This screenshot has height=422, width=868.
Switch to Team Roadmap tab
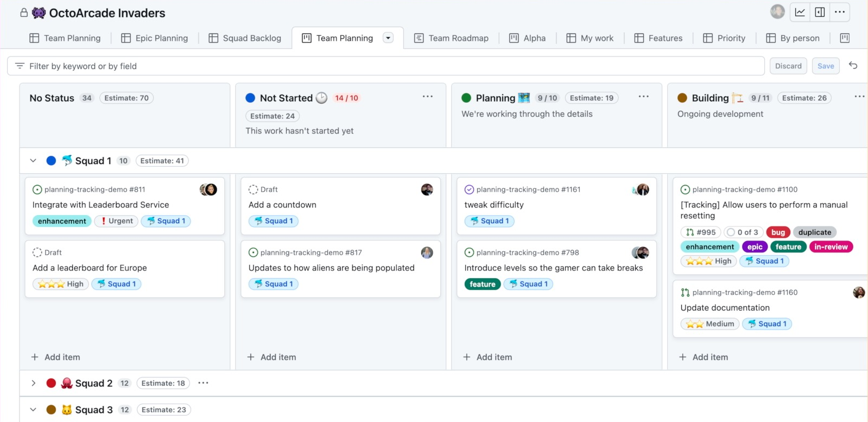451,38
